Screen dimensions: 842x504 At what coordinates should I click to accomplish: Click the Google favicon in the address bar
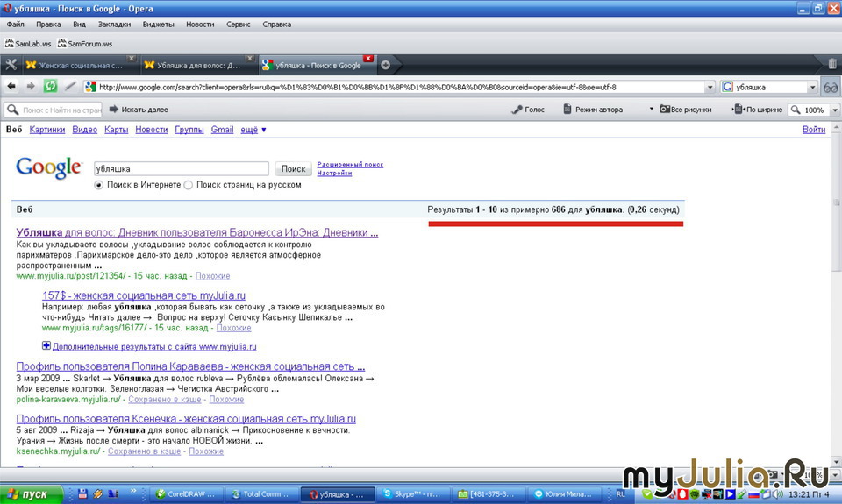(90, 87)
